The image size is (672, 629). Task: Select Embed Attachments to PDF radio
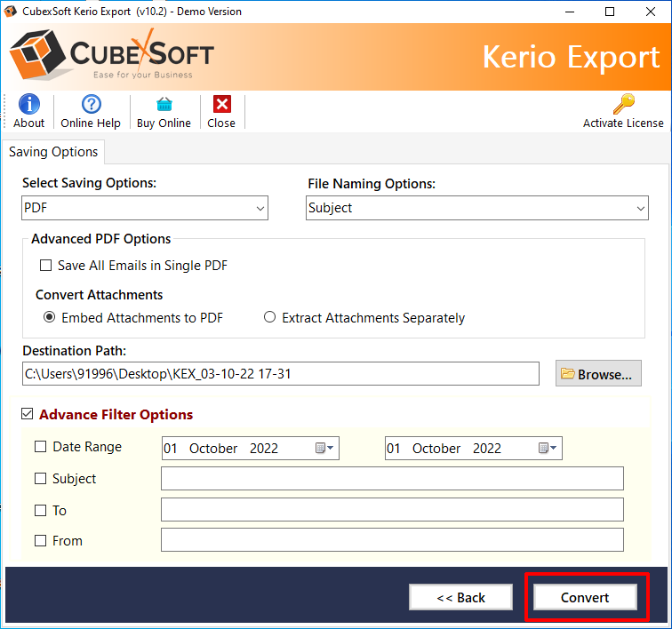[50, 317]
